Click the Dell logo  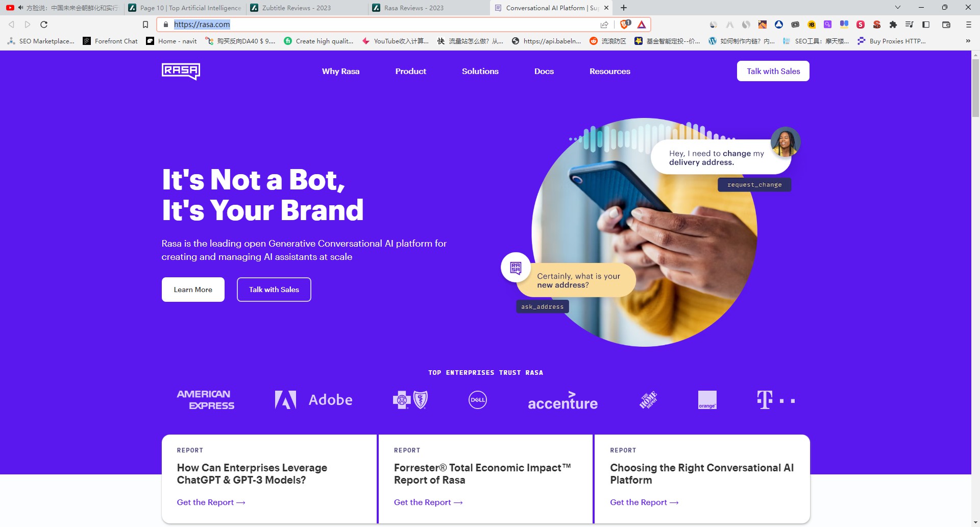pos(478,400)
